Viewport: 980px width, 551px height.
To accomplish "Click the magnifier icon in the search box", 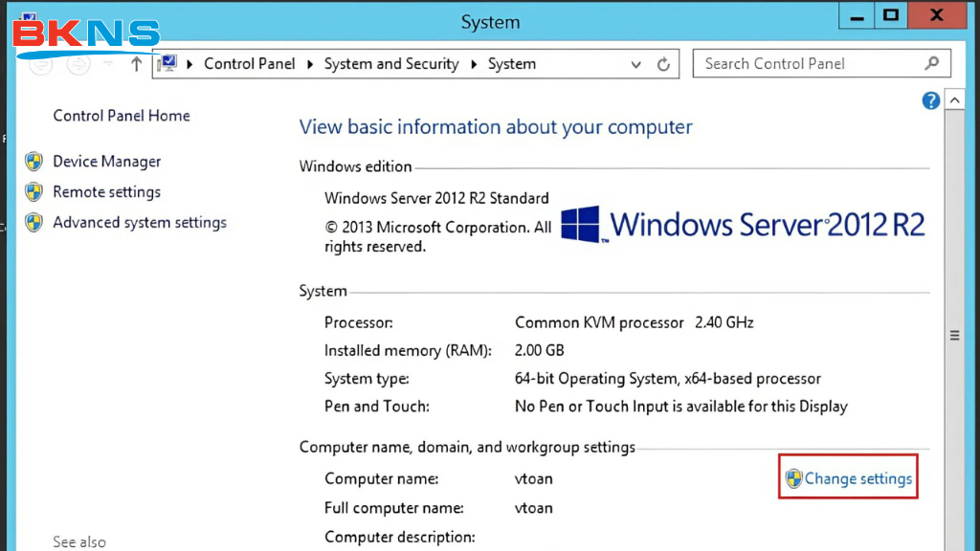I will [x=932, y=64].
